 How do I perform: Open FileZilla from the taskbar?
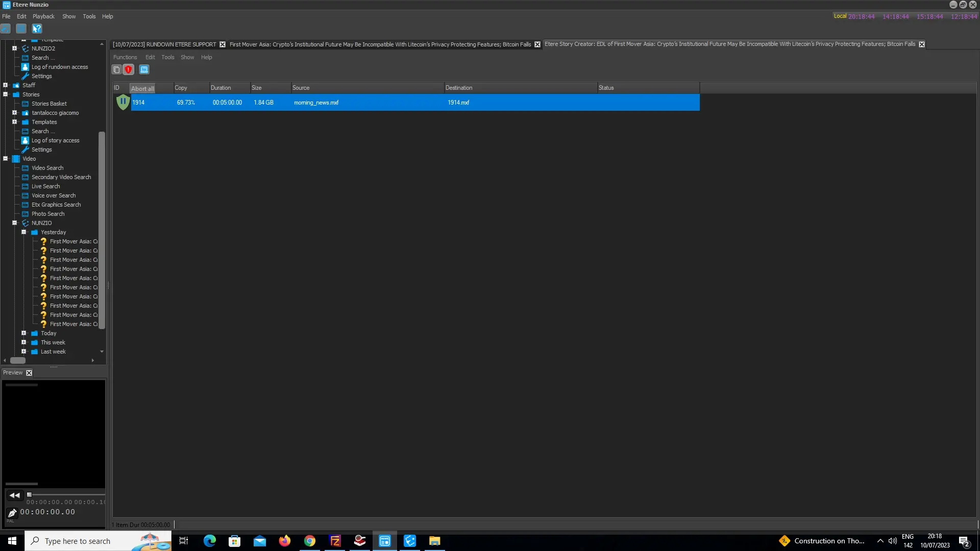(335, 541)
